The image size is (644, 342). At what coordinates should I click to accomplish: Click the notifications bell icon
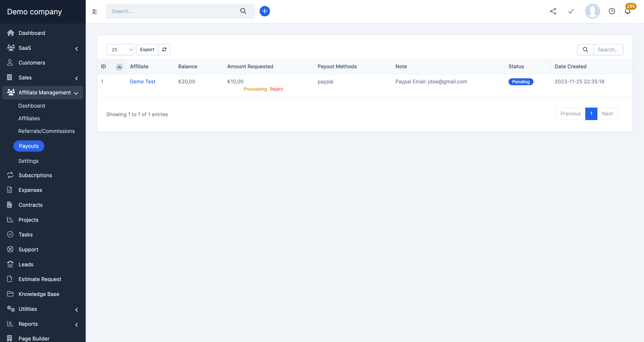(x=627, y=12)
